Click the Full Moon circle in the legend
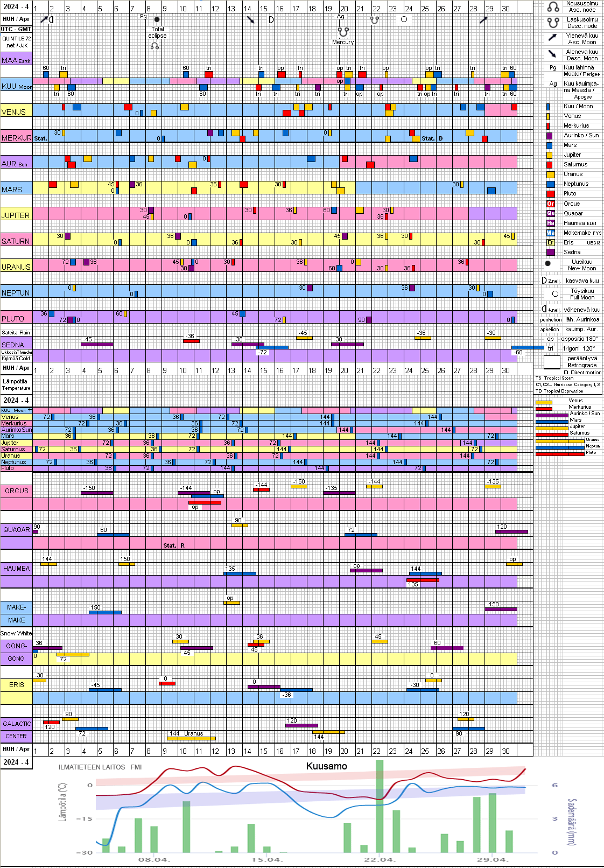 (555, 294)
